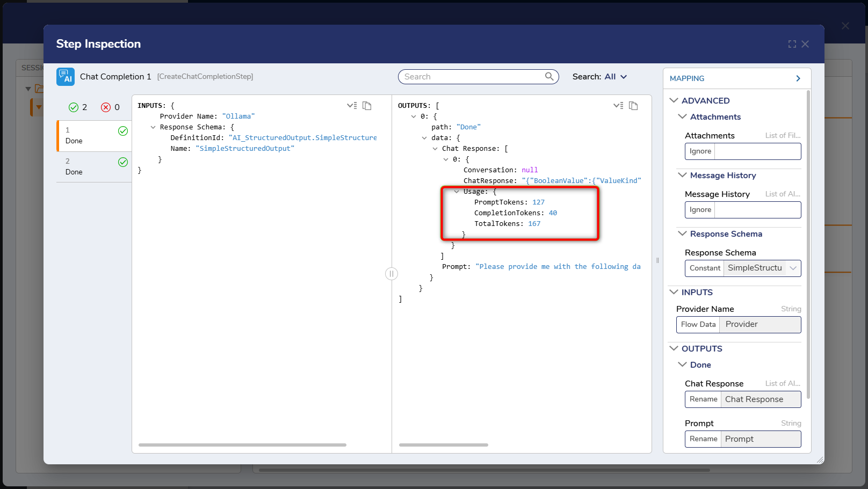
Task: Collapse the ADVANCED section
Action: pos(674,100)
